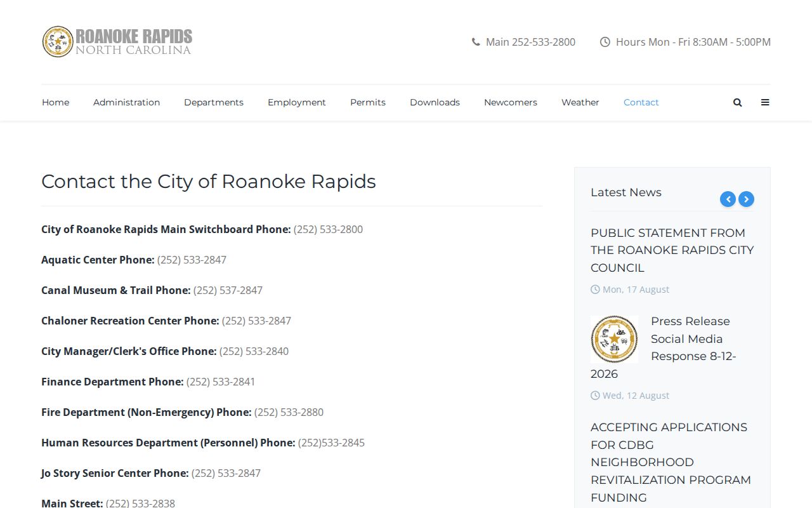Open CDBG Neighborhood Revitalization Program Funding article
The height and width of the screenshot is (508, 812).
(671, 462)
